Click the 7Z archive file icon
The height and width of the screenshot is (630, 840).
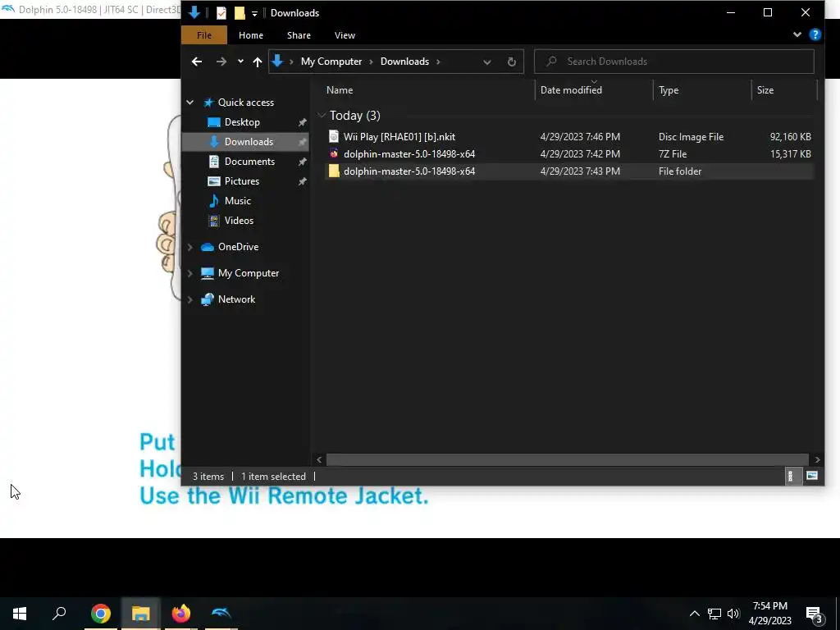[x=334, y=153]
